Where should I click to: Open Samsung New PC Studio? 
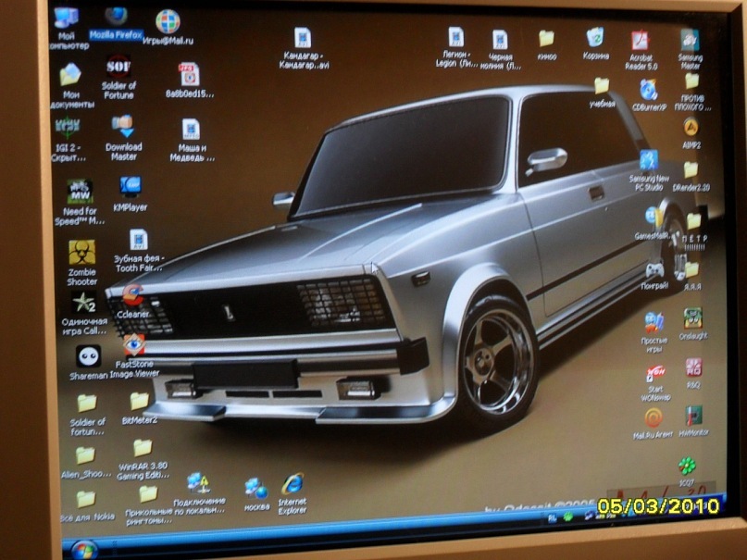649,160
